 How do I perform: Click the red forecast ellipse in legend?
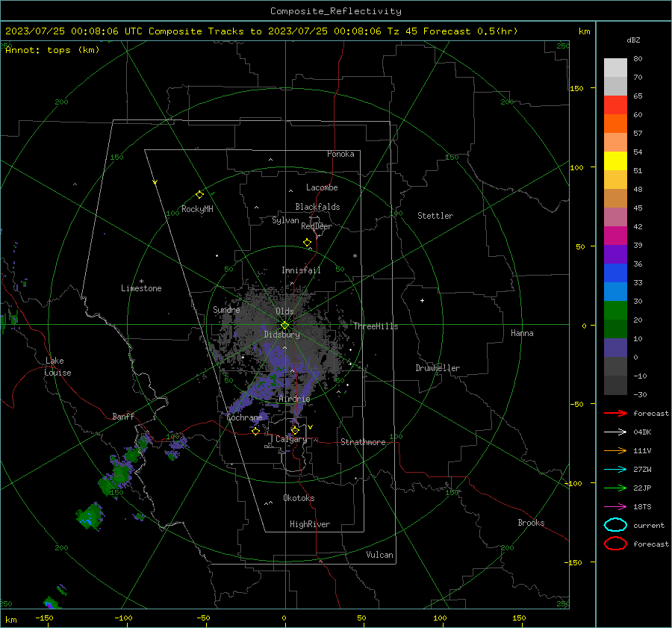(615, 544)
